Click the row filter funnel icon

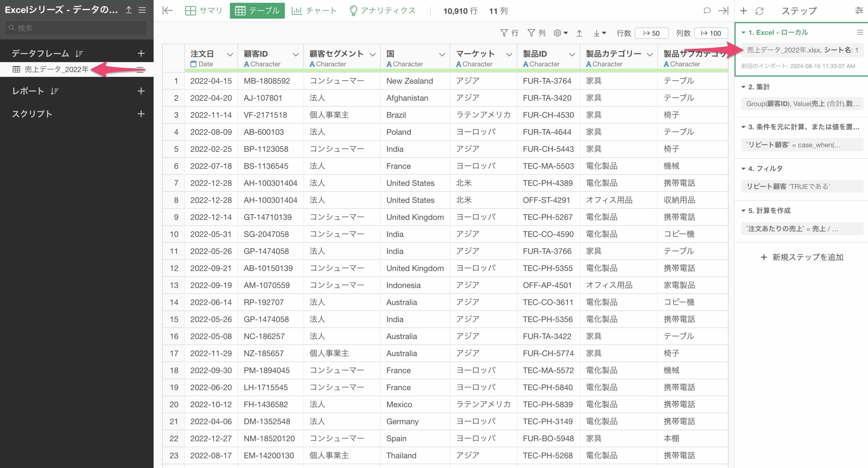point(509,33)
